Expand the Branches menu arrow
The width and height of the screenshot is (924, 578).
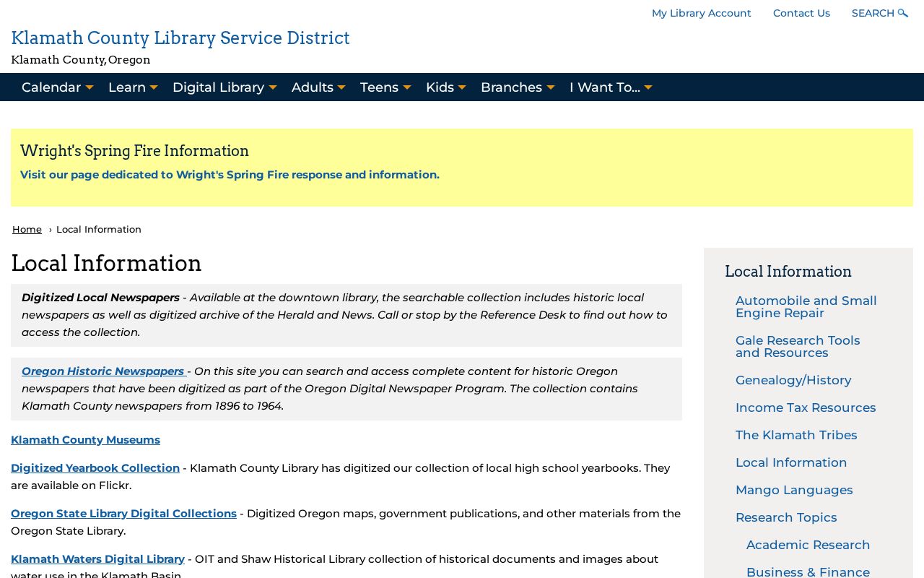pyautogui.click(x=551, y=87)
